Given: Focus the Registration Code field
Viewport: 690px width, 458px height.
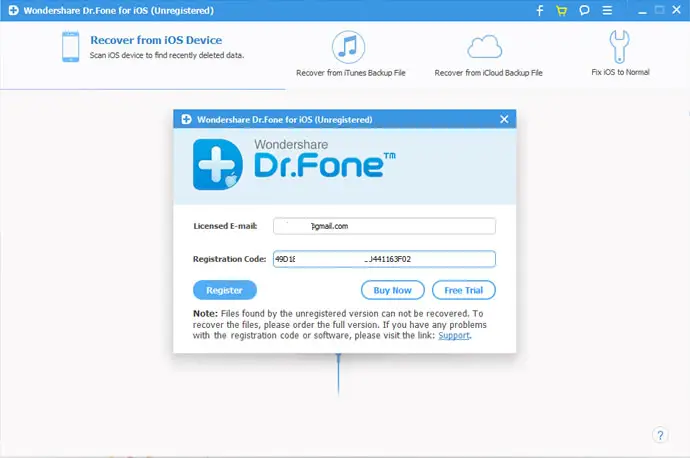Looking at the screenshot, I should tap(384, 259).
